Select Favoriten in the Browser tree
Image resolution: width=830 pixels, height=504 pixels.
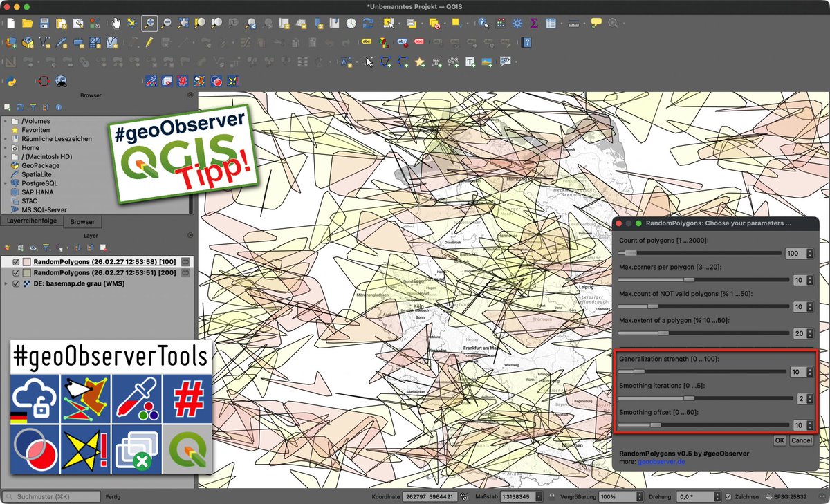(35, 130)
